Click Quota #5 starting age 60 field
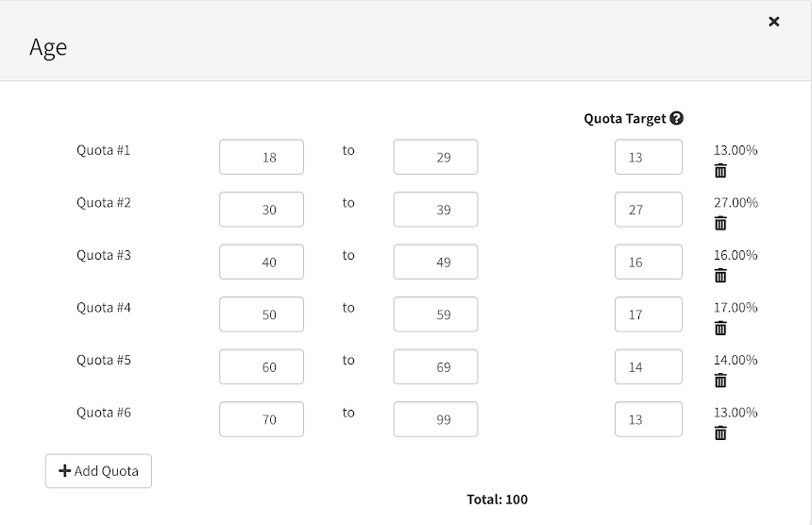 point(262,366)
